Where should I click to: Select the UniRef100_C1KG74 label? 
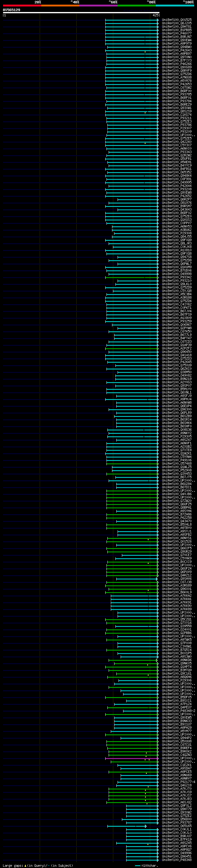point(177,115)
